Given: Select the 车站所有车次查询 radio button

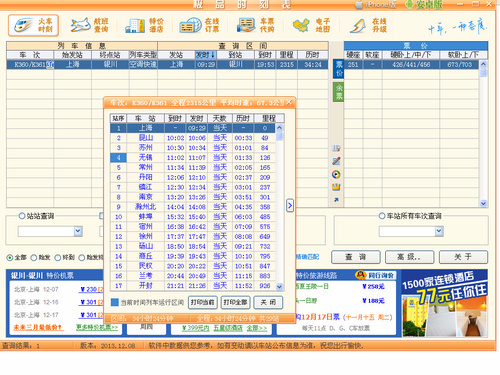Looking at the screenshot, I should (382, 216).
